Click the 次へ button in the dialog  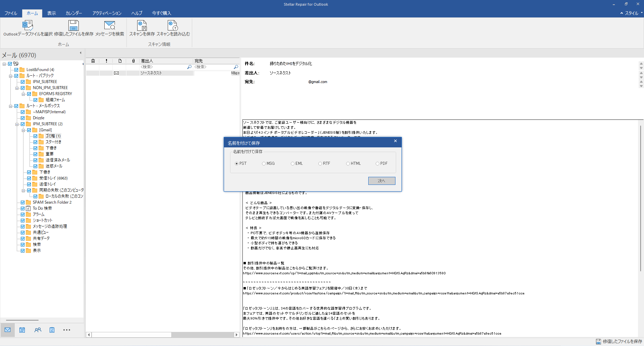coord(381,181)
